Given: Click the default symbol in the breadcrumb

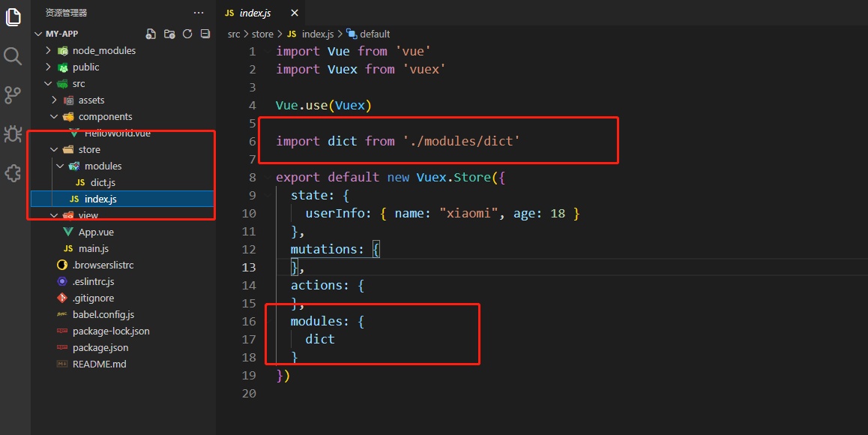Looking at the screenshot, I should [x=374, y=34].
